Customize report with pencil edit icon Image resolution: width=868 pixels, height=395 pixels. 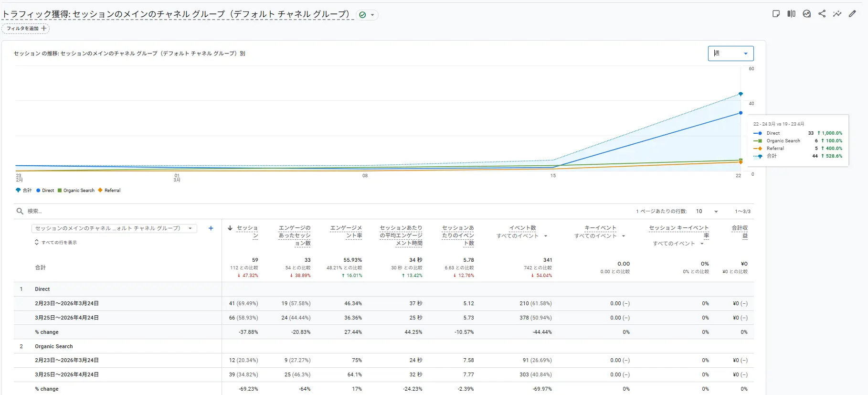tap(852, 14)
